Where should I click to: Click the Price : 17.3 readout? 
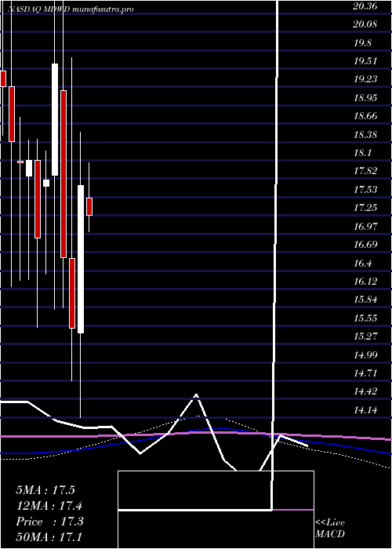(49, 522)
